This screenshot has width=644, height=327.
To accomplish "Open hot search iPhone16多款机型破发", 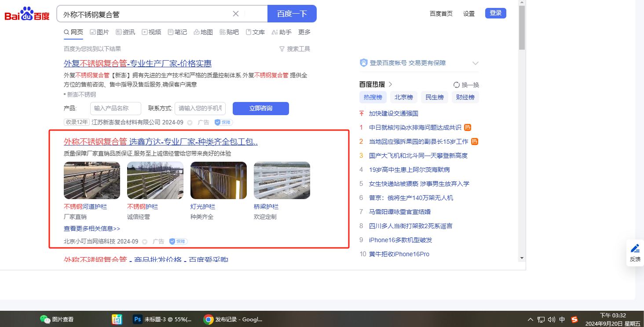I will pos(401,240).
